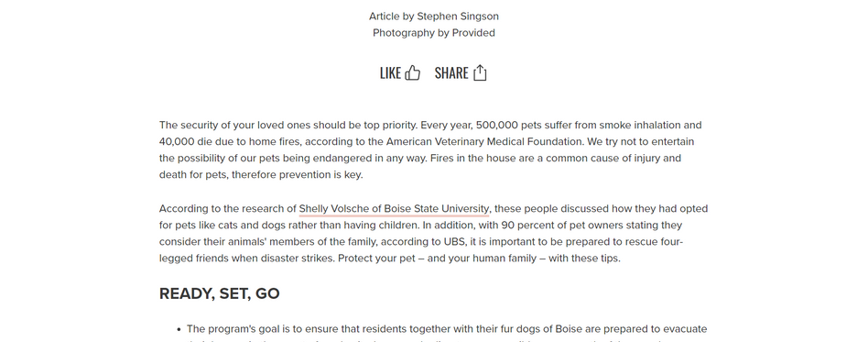Image resolution: width=868 pixels, height=342 pixels.
Task: Click the bullet text beginning The program's goal
Action: pyautogui.click(x=447, y=328)
